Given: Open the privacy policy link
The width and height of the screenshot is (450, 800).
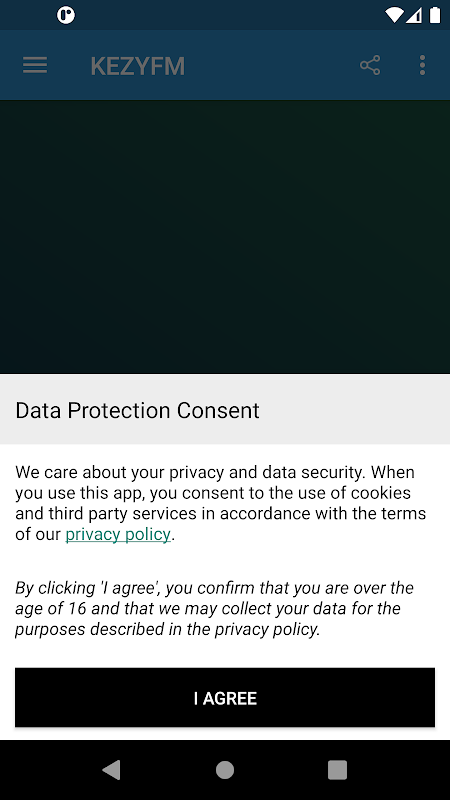Looking at the screenshot, I should (x=118, y=534).
